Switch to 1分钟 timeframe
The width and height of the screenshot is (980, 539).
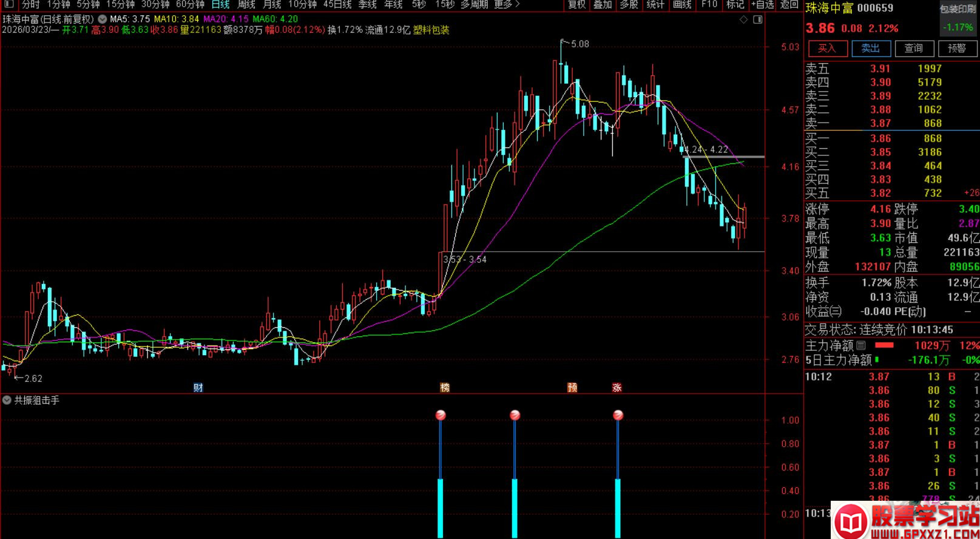pos(58,4)
